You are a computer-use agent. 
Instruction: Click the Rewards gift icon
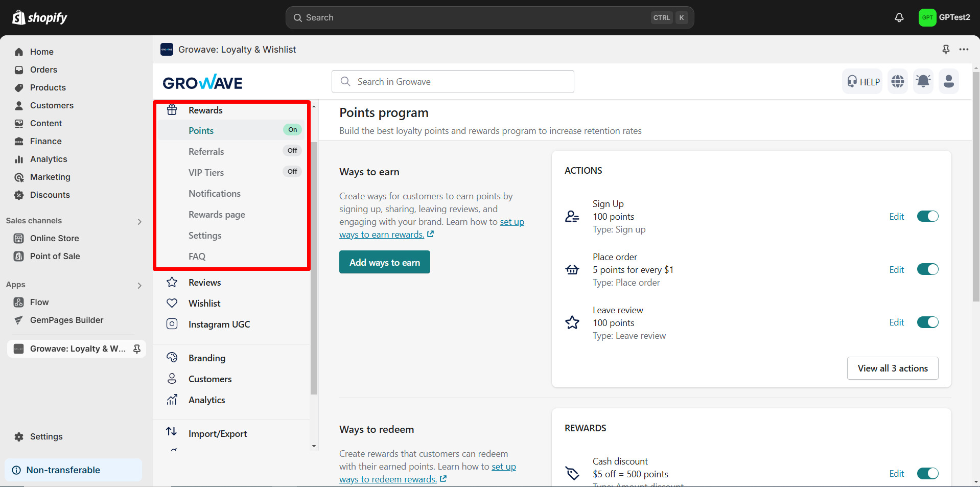coord(172,110)
